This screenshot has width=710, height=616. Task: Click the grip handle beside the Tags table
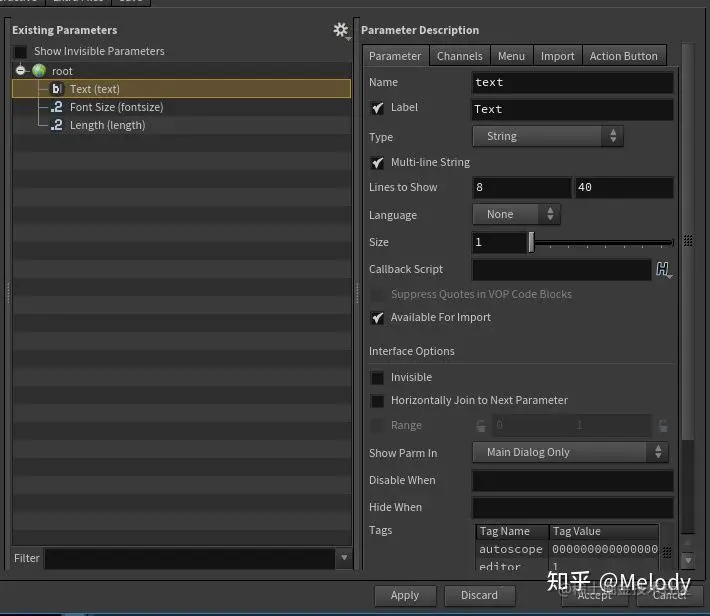click(x=667, y=552)
